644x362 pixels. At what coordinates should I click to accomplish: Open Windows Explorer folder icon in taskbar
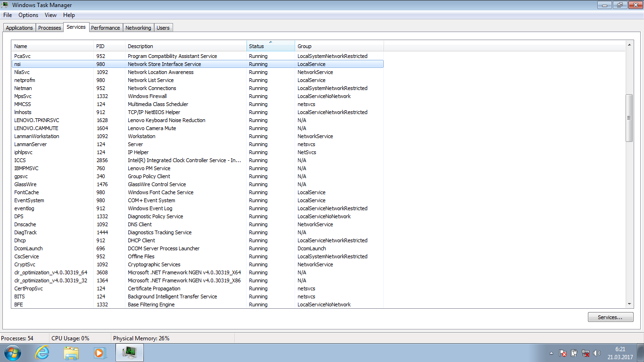coord(71,352)
